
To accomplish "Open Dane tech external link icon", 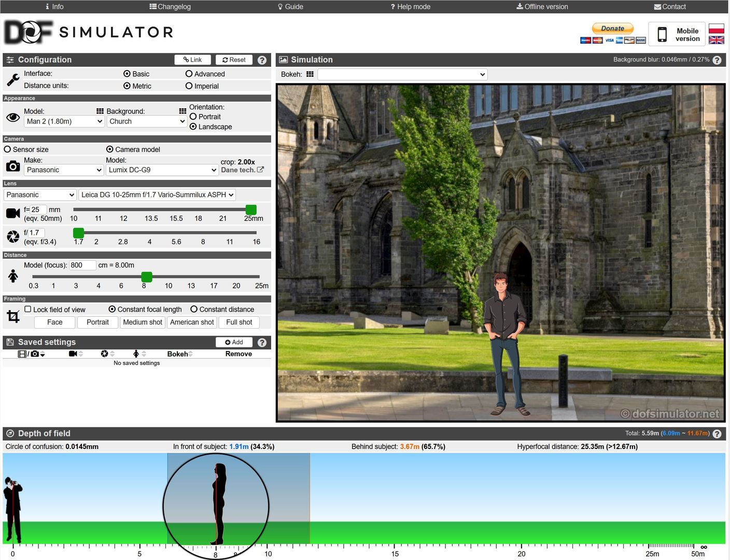I will click(x=260, y=170).
